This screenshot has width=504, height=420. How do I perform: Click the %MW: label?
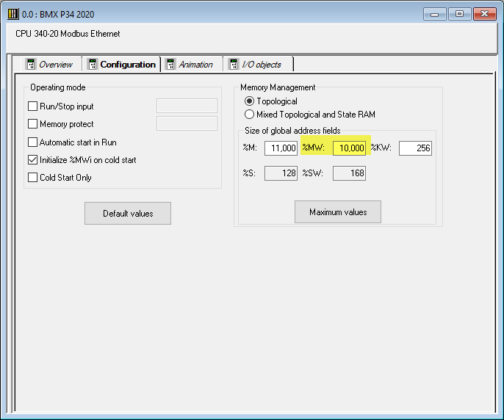tap(314, 148)
